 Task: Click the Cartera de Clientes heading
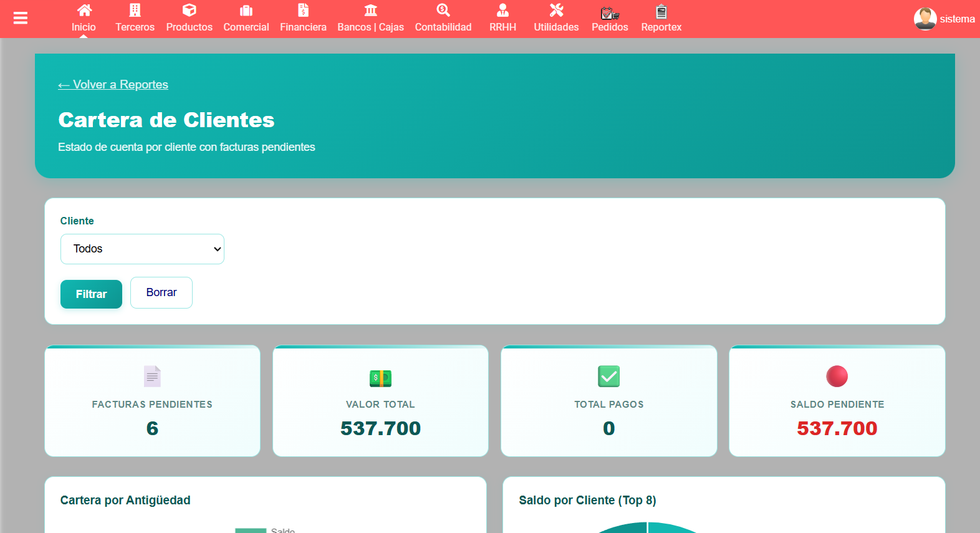point(166,120)
